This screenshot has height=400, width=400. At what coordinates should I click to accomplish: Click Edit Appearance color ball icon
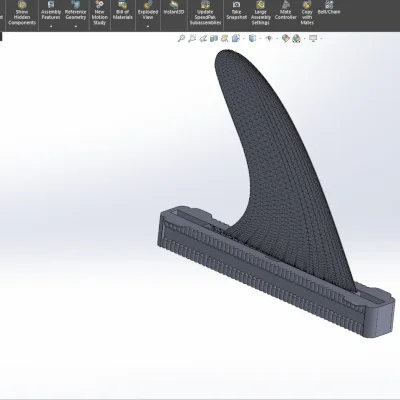click(285, 39)
